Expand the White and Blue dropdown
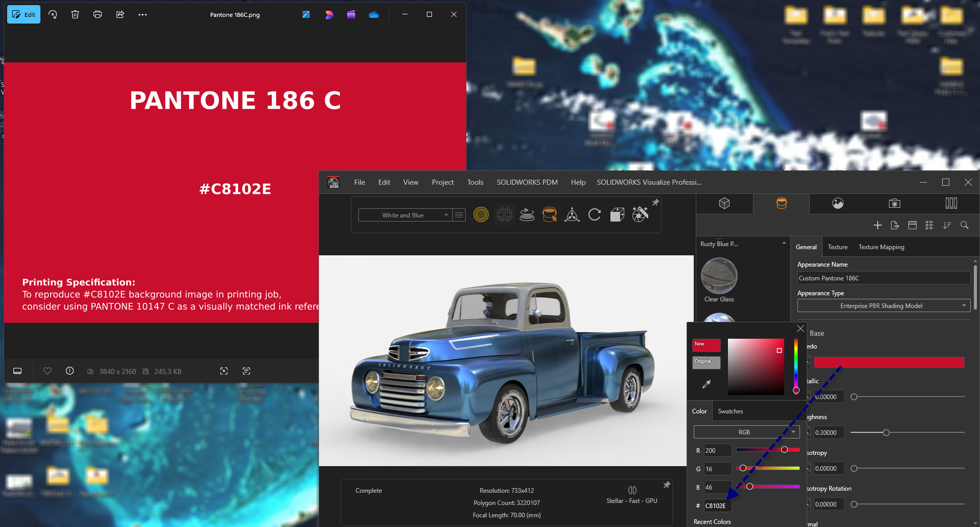Viewport: 980px width, 527px height. 405,215
